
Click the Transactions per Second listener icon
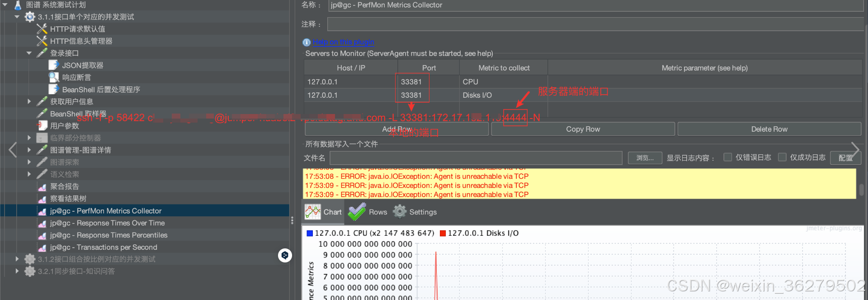(42, 248)
